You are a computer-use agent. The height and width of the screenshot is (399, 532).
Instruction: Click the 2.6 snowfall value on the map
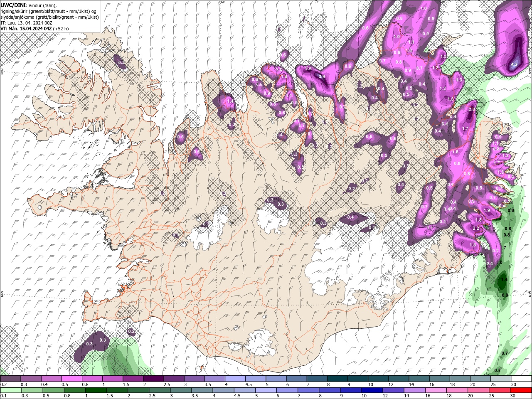pos(308,69)
